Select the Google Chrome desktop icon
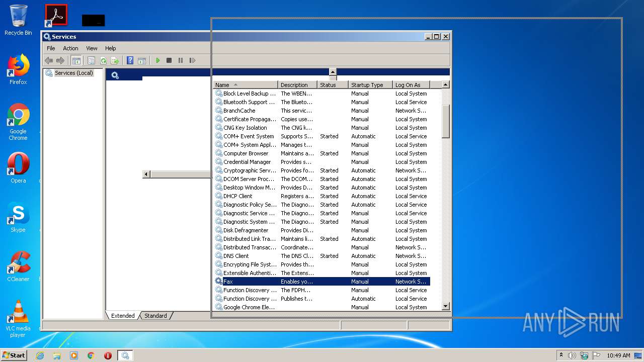 (18, 122)
